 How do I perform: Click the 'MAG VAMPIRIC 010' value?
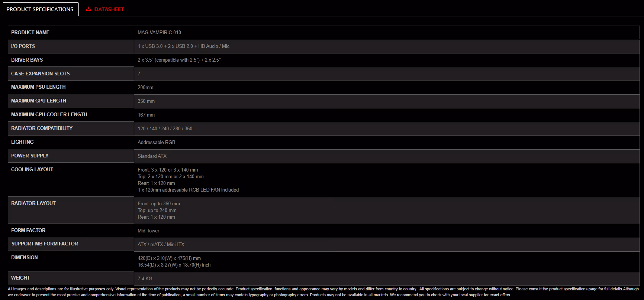[x=159, y=32]
